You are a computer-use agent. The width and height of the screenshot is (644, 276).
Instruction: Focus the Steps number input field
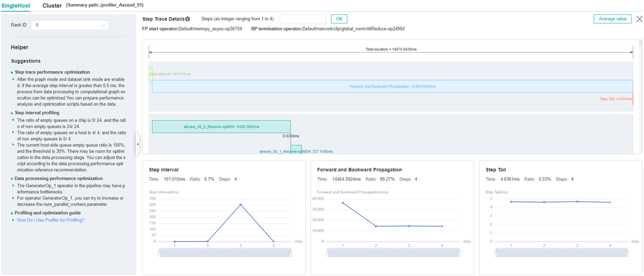(x=303, y=19)
